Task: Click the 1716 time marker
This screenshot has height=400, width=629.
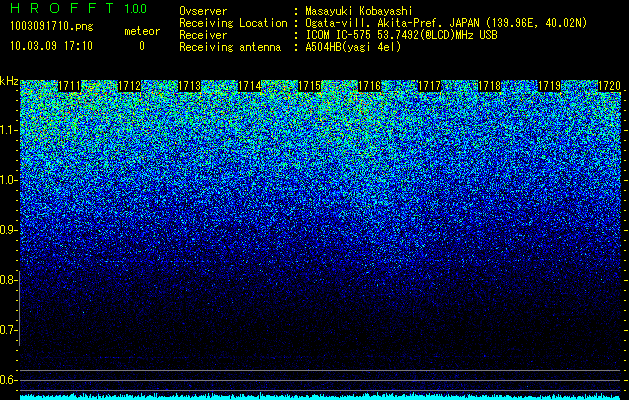Action: 369,86
